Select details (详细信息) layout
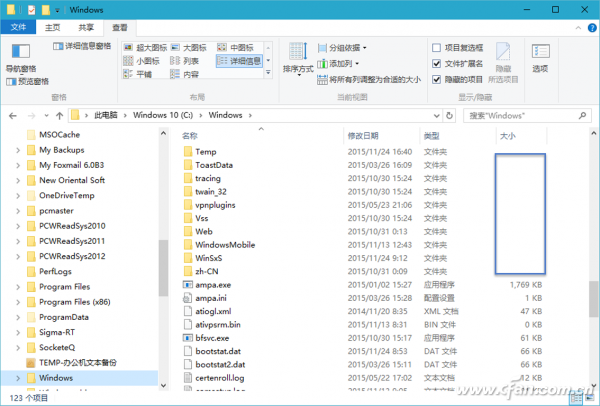 click(x=239, y=61)
